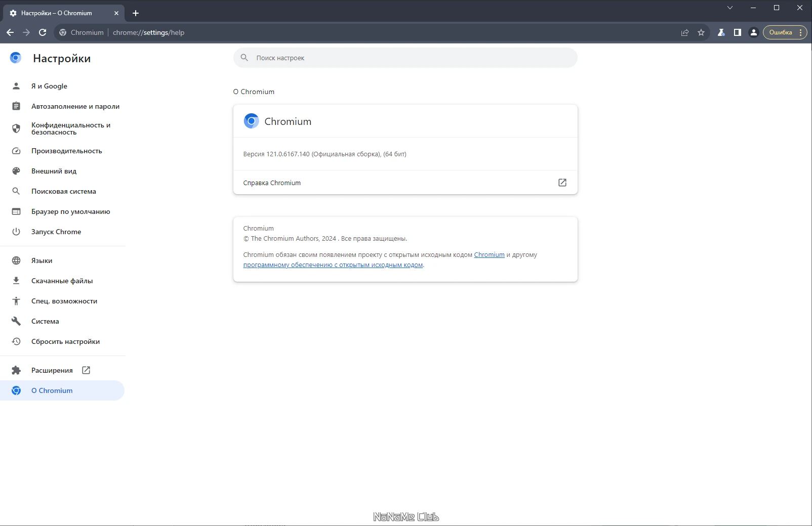
Task: Click the Настройки header logo
Action: (16, 58)
